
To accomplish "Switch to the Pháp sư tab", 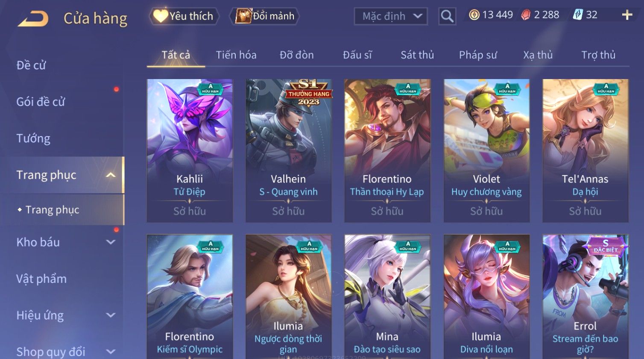I will 478,55.
